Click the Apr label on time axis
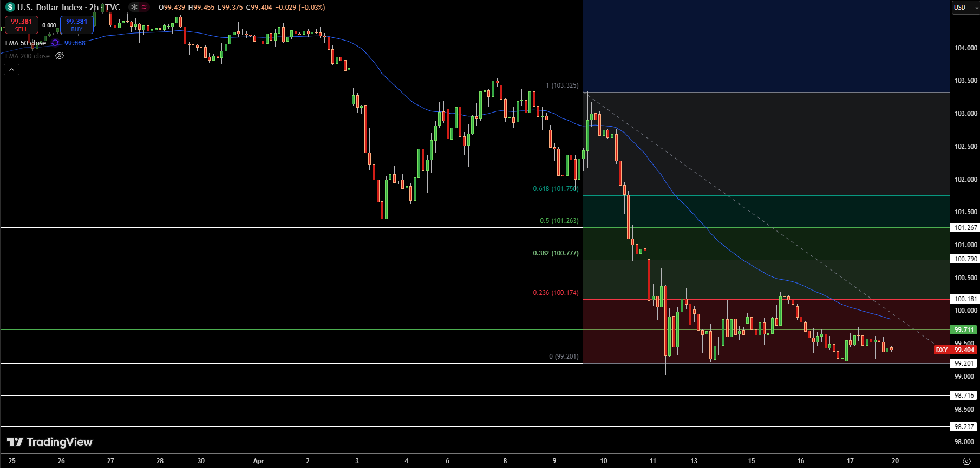This screenshot has width=980, height=468. click(258, 461)
